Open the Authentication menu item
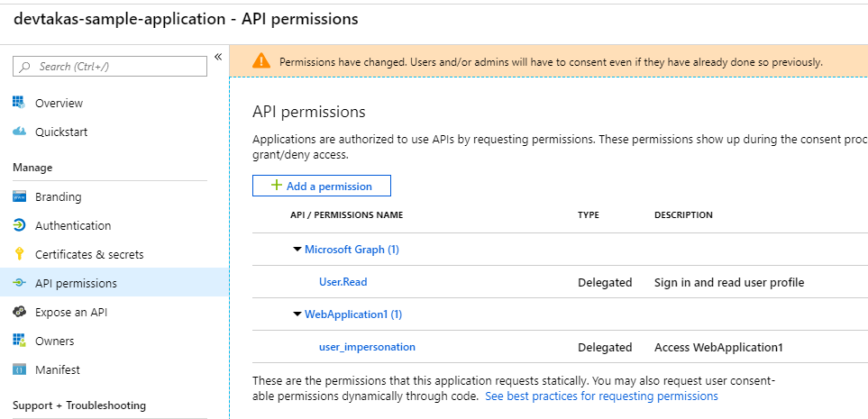The image size is (868, 419). pyautogui.click(x=73, y=225)
